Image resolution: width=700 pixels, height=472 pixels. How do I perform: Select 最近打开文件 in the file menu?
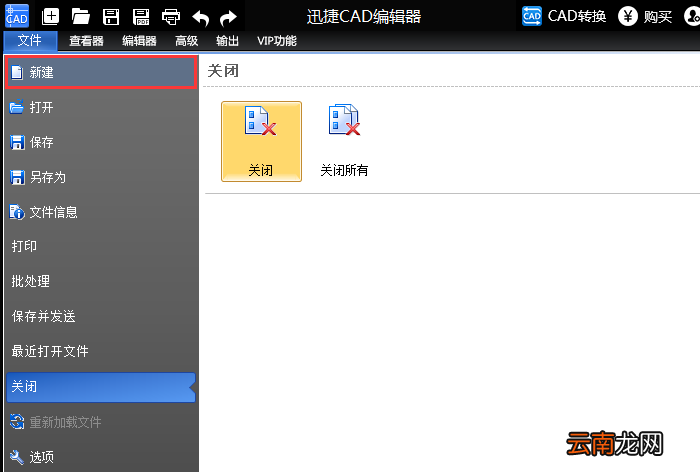click(101, 351)
